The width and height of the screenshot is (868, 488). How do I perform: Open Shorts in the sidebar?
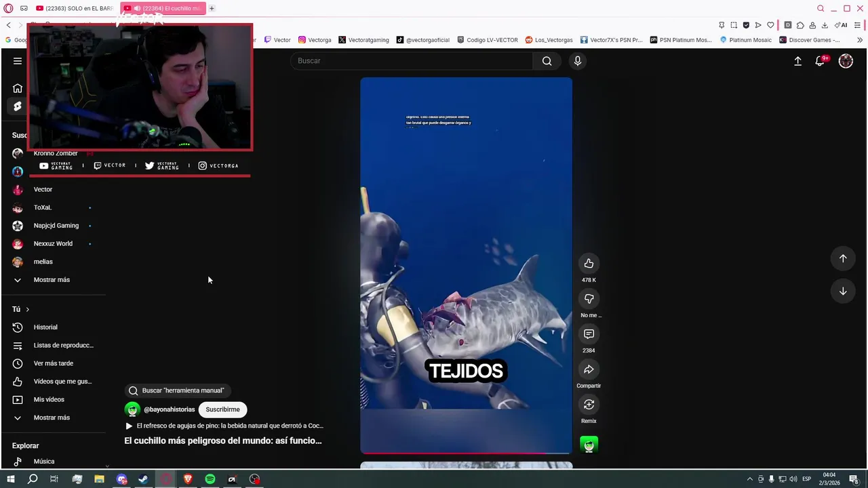18,106
